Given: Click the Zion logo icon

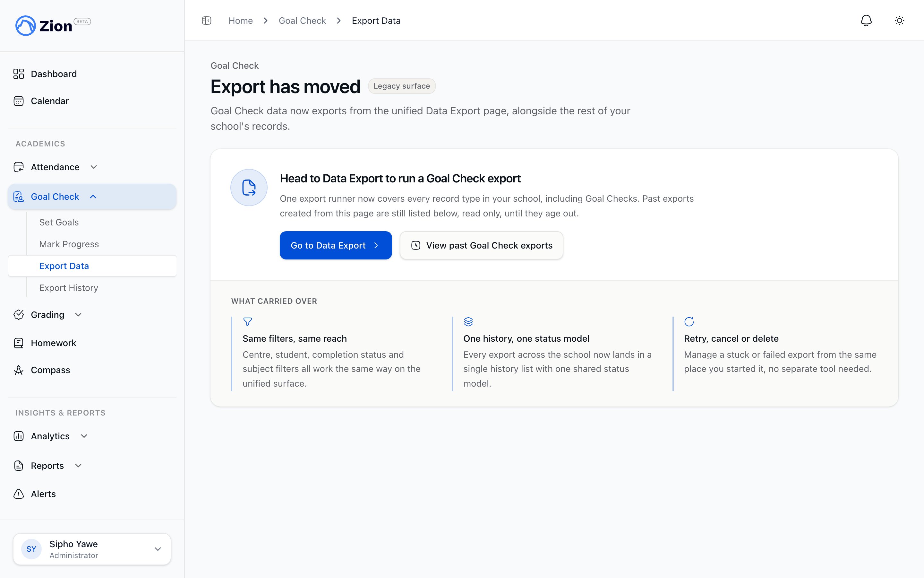Looking at the screenshot, I should point(25,26).
